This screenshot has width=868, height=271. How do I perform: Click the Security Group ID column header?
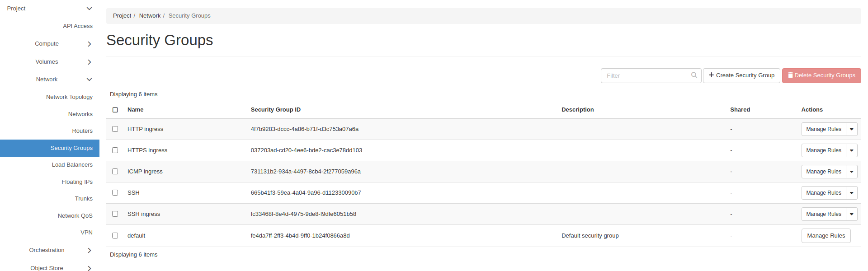pos(276,110)
